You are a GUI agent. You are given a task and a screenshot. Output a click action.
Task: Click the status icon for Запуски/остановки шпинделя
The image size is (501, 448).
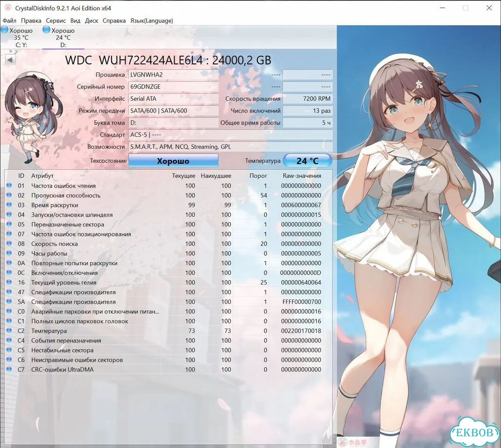coord(9,214)
